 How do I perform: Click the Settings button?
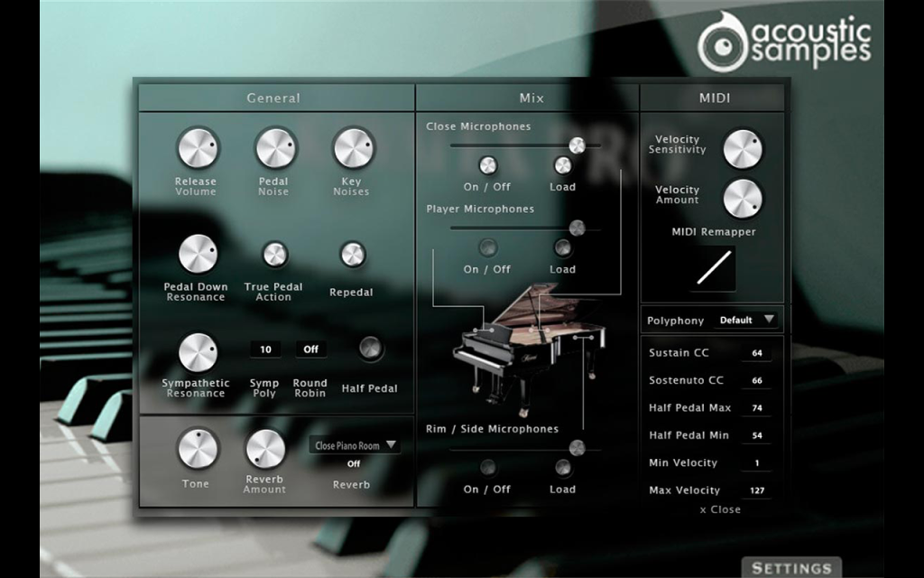point(791,567)
